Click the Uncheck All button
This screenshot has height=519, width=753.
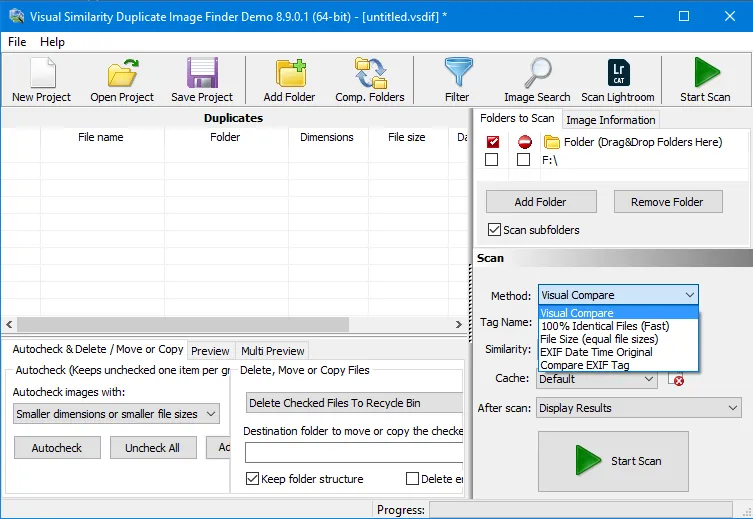click(153, 448)
